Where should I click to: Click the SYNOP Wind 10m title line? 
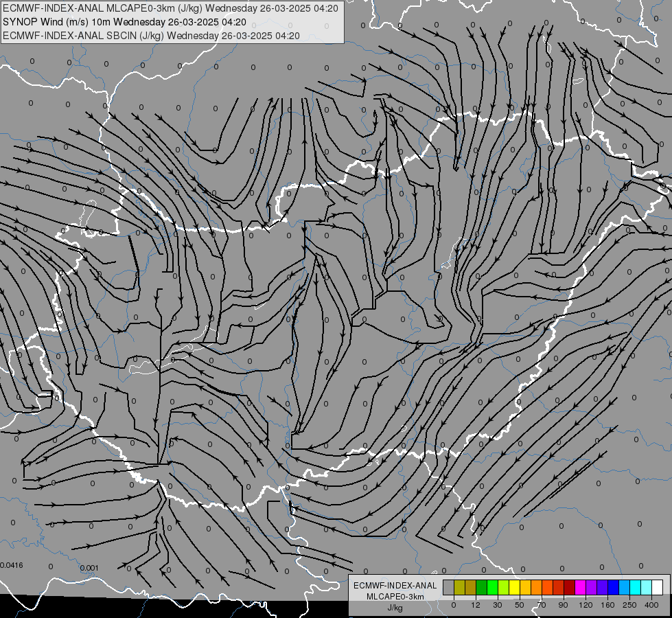124,22
